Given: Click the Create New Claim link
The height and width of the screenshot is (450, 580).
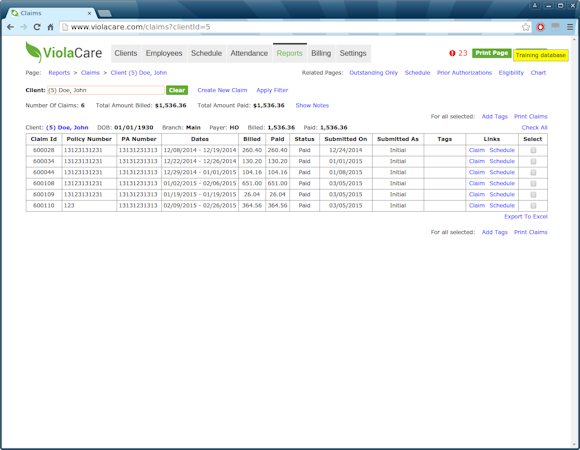Looking at the screenshot, I should pyautogui.click(x=222, y=90).
